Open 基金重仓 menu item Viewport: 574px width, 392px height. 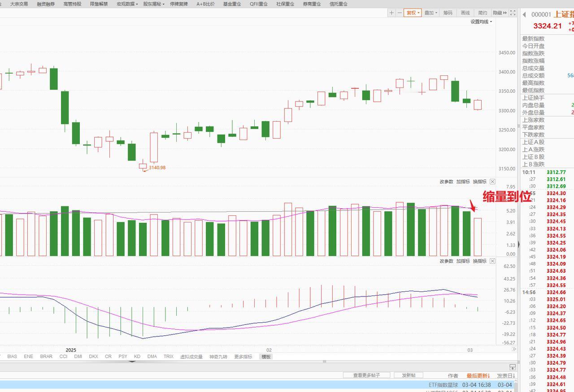232,4
